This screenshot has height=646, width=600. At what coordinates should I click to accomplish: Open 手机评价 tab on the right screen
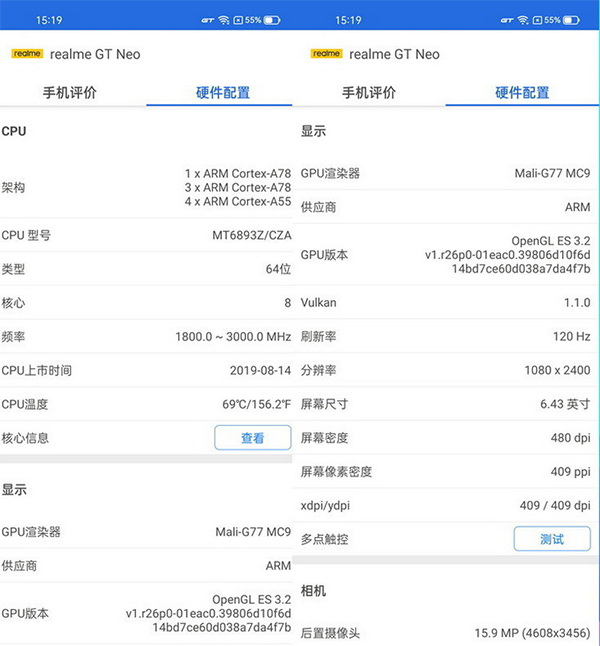pyautogui.click(x=369, y=93)
